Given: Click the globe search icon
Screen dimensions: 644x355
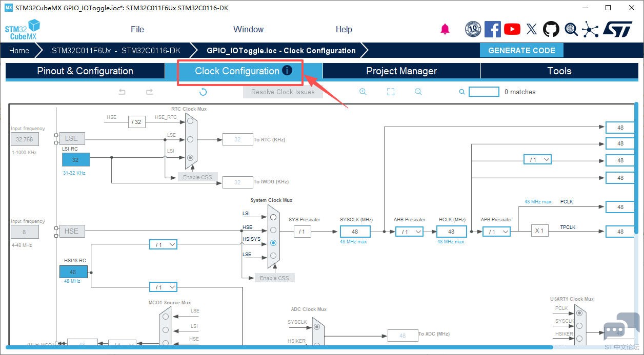Looking at the screenshot, I should pos(571,29).
